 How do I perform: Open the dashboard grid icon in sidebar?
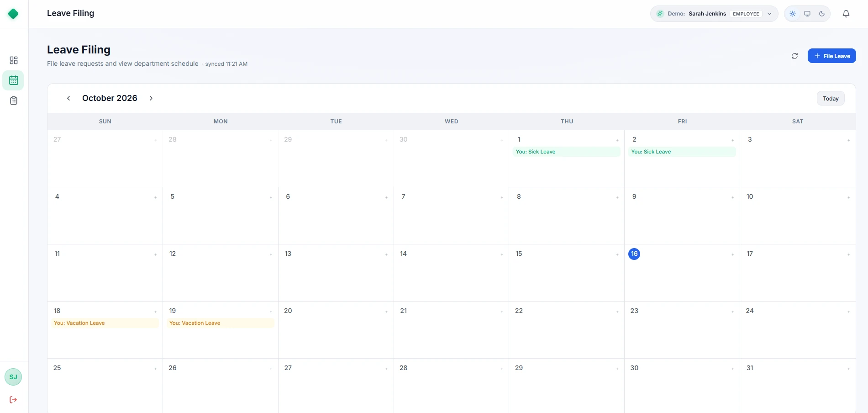point(14,60)
